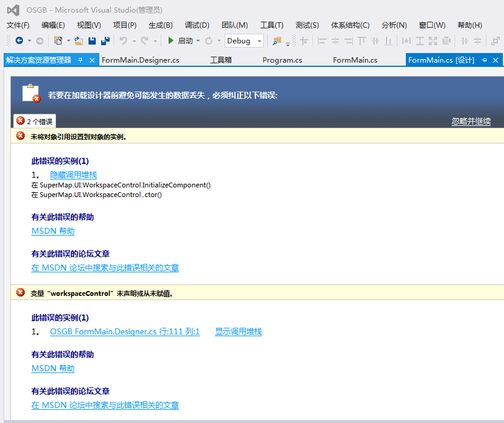Expand the Navigate Backward history dropdown arrow
Image resolution: width=504 pixels, height=423 pixels.
click(30, 41)
